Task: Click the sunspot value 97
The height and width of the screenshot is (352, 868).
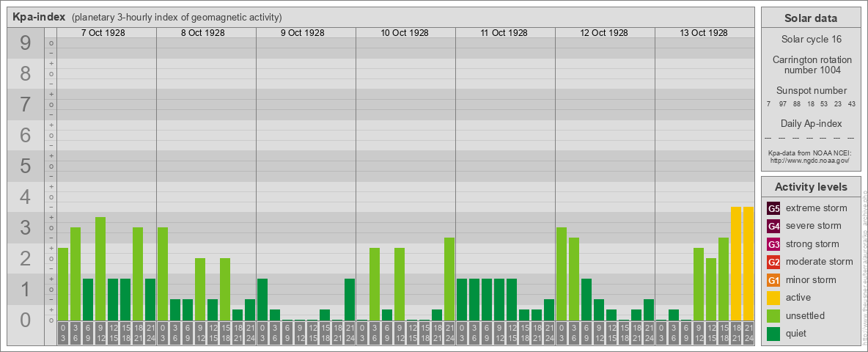Action: coord(782,104)
